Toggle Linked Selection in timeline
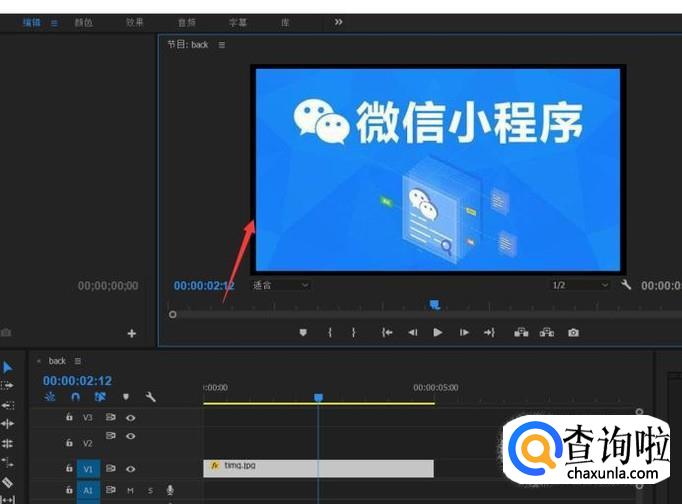This screenshot has width=682, height=504. 100,397
